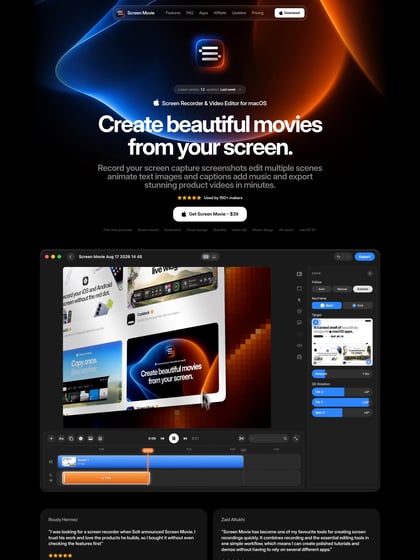
Task: Skip to the previous frame
Action: point(162,438)
